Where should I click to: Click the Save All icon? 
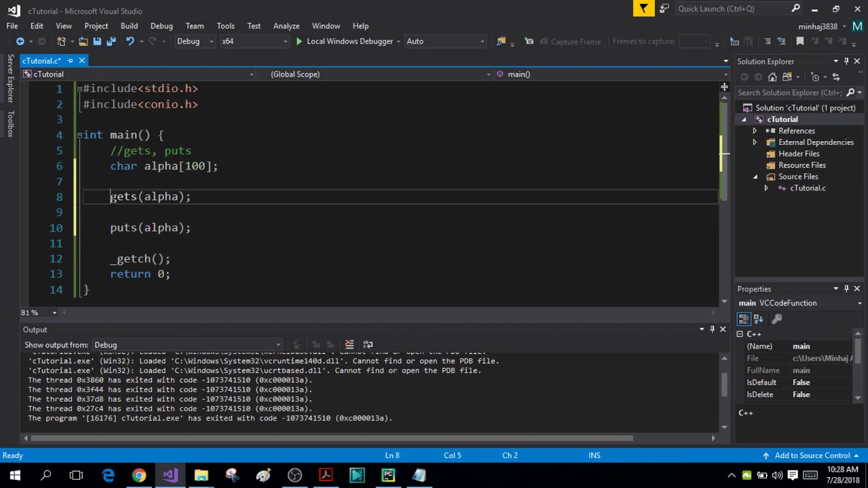pyautogui.click(x=111, y=41)
